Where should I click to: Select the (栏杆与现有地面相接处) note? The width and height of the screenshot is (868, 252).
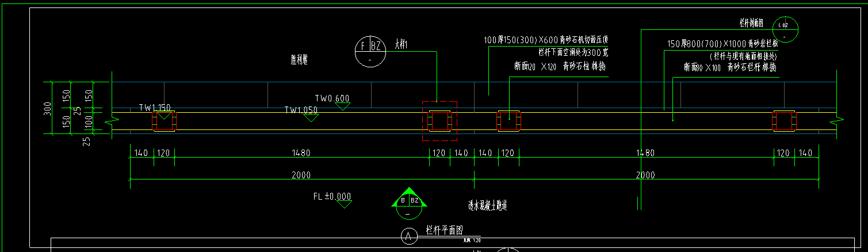click(x=744, y=56)
